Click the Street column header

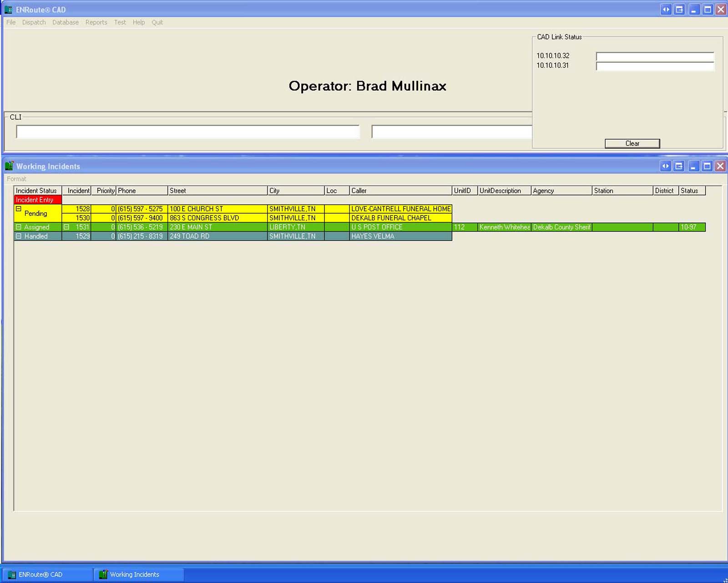[x=217, y=191]
